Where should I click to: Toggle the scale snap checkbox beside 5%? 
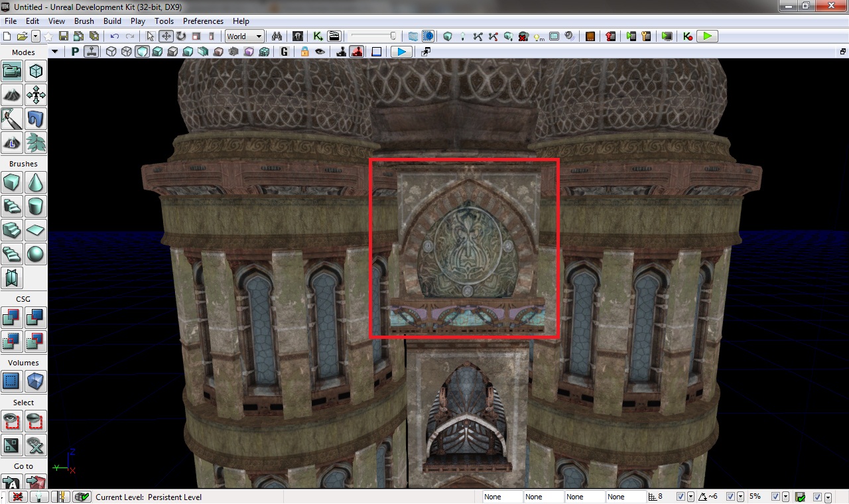click(775, 497)
